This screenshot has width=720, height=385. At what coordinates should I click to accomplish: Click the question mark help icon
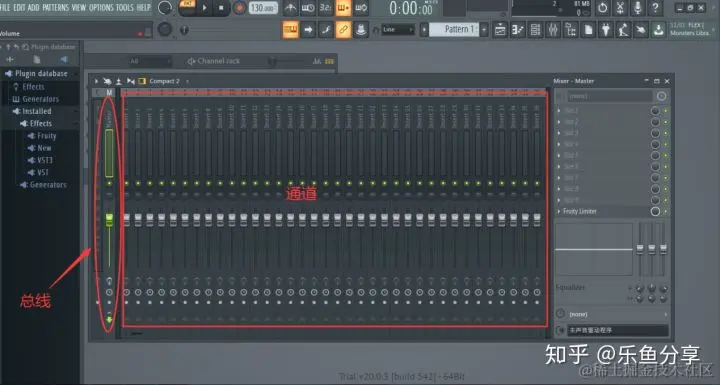point(656,8)
